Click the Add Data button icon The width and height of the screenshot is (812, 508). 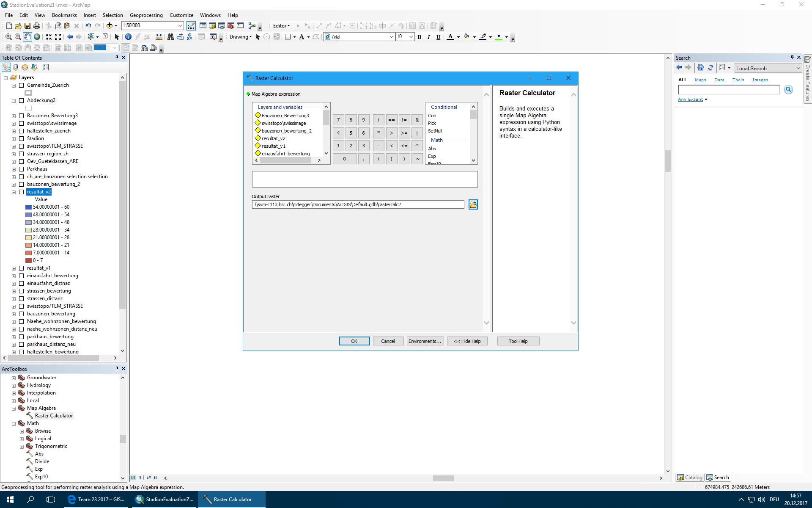pyautogui.click(x=109, y=26)
